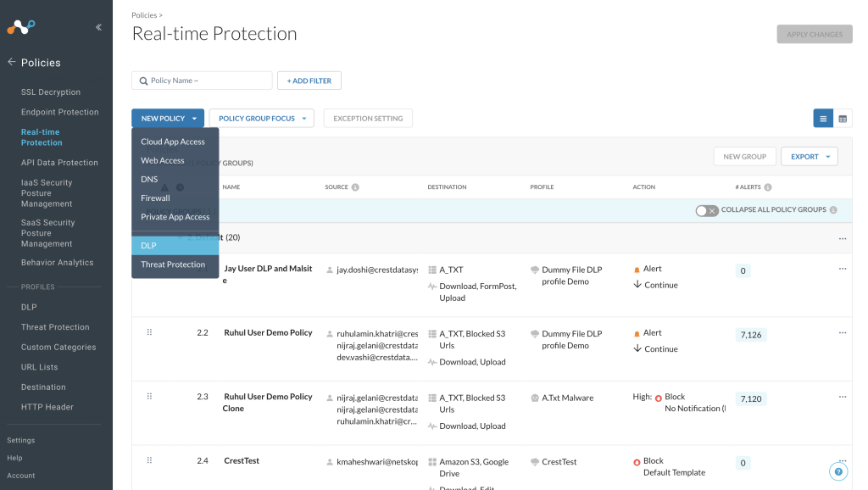Select Web Access from New Policy menu

[163, 160]
